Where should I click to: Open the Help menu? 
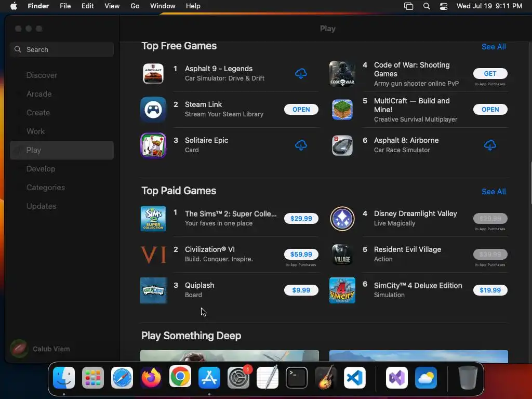[193, 6]
